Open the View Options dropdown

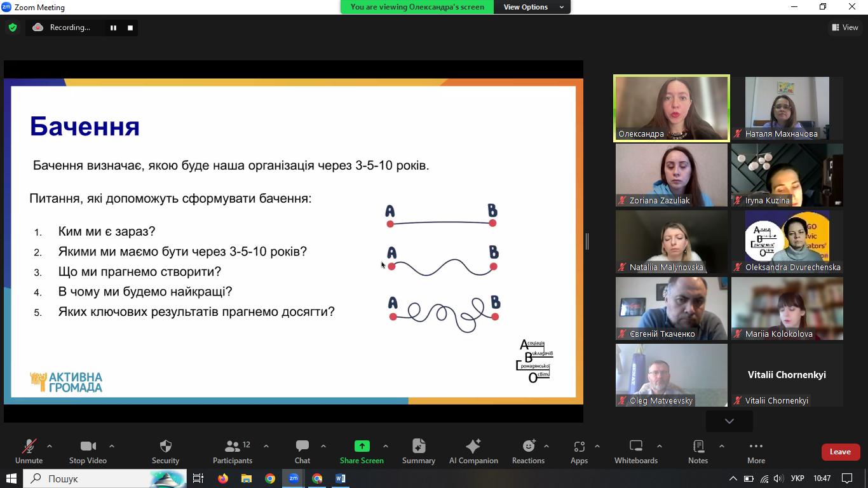(532, 7)
